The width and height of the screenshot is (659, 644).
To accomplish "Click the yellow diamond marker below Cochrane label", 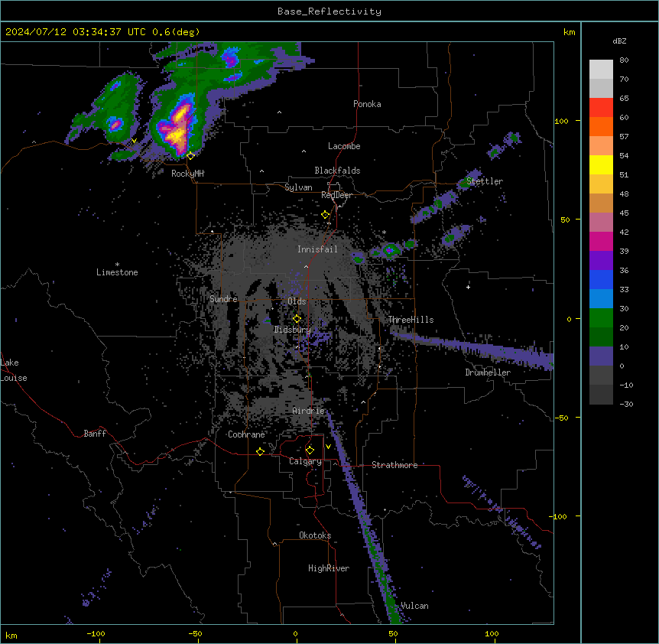I will point(260,451).
